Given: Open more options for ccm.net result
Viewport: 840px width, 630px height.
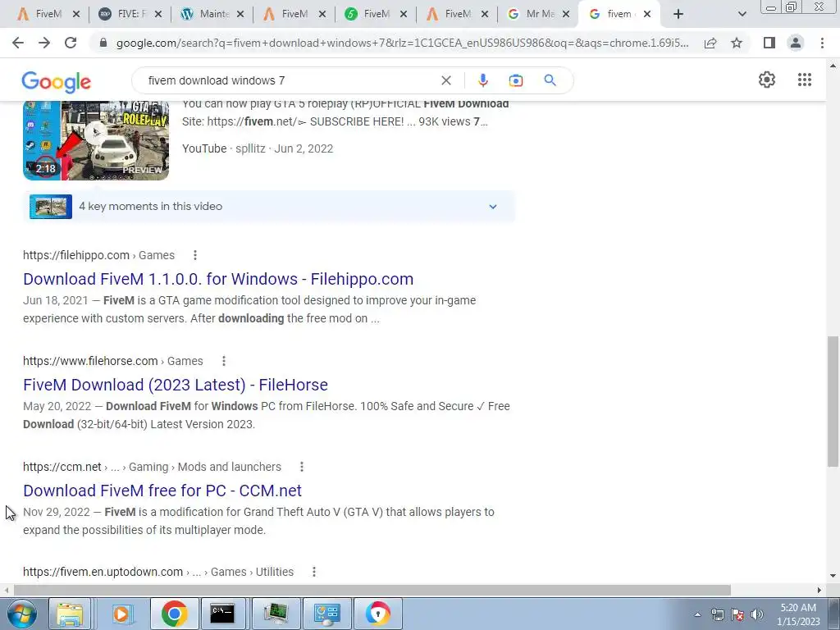Looking at the screenshot, I should [302, 467].
